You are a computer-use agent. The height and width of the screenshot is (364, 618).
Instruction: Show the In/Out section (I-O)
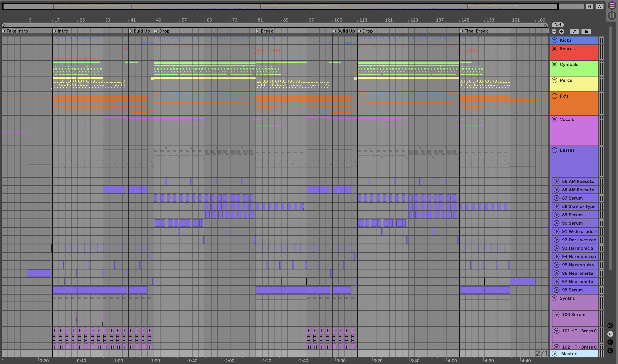[x=610, y=326]
